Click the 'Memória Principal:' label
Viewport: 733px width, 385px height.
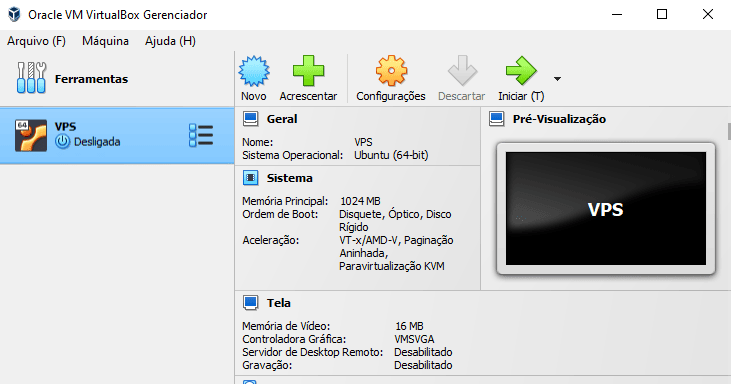pyautogui.click(x=285, y=201)
